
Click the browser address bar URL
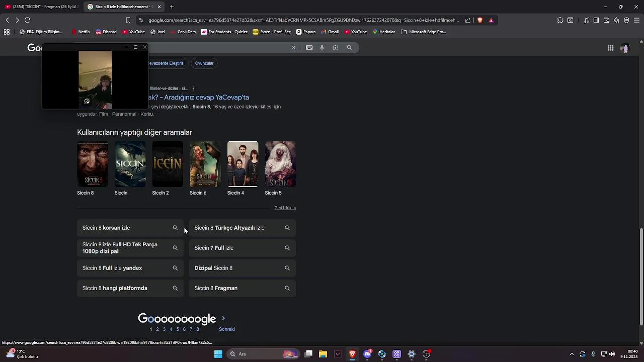pos(303,20)
